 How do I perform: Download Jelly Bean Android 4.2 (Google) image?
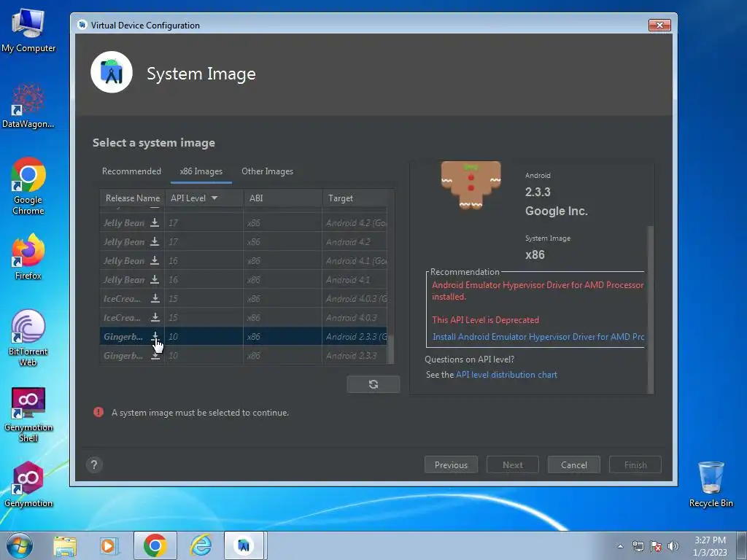155,223
